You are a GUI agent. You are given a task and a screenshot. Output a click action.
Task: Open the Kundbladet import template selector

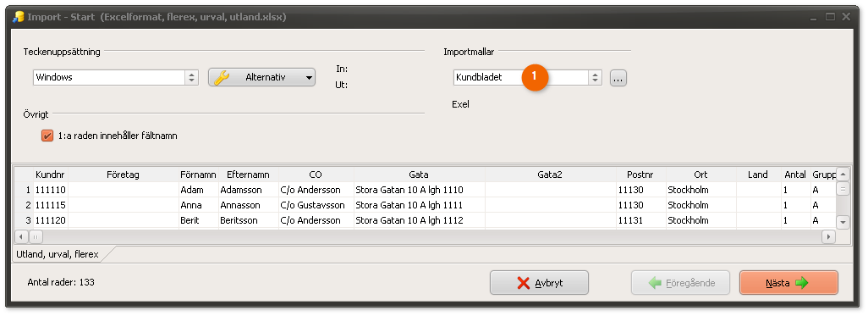pos(595,78)
